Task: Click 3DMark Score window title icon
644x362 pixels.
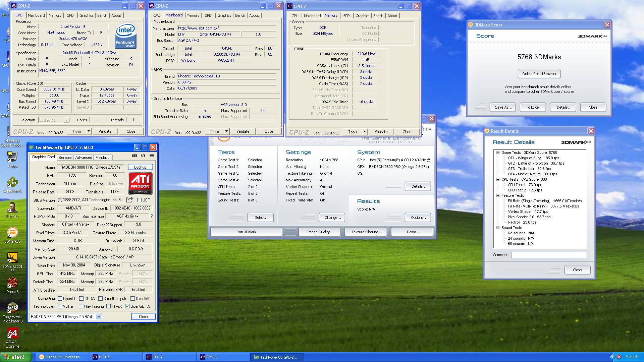Action: tap(471, 25)
